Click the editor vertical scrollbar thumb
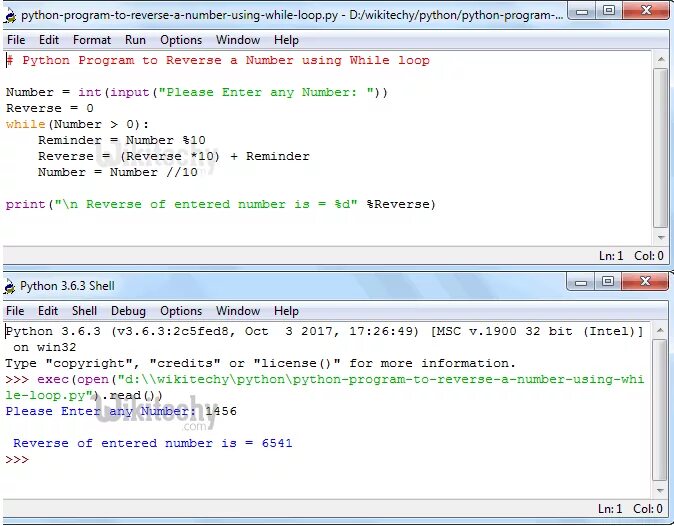Image resolution: width=674 pixels, height=526 pixels. (660, 148)
